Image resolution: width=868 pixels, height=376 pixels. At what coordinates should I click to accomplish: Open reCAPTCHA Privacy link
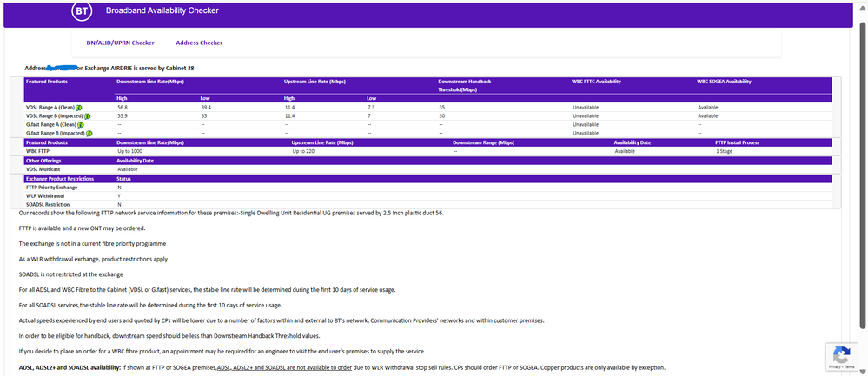point(835,366)
